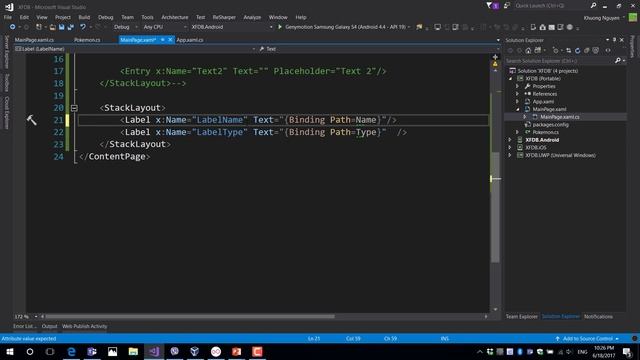Screen dimensions: 640x360
Task: Switch to the App.xaml.cs tab
Action: point(190,40)
